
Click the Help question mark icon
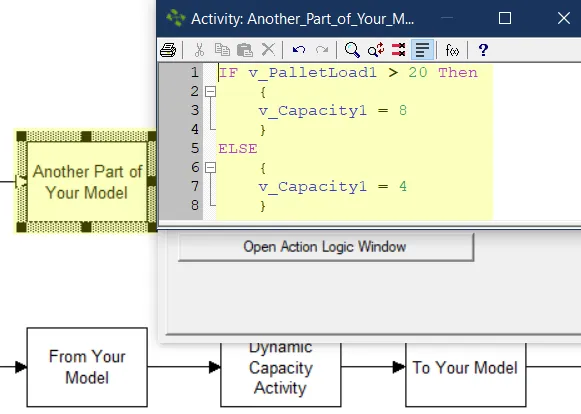pos(483,50)
